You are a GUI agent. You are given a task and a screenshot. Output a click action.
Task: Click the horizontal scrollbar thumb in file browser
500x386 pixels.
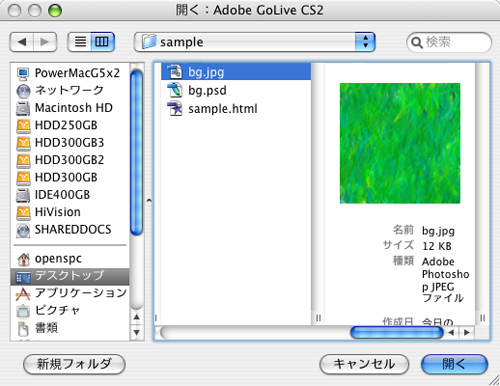[397, 332]
